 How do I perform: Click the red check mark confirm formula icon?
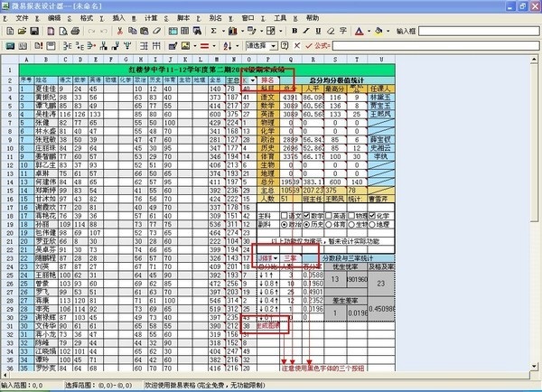point(309,46)
